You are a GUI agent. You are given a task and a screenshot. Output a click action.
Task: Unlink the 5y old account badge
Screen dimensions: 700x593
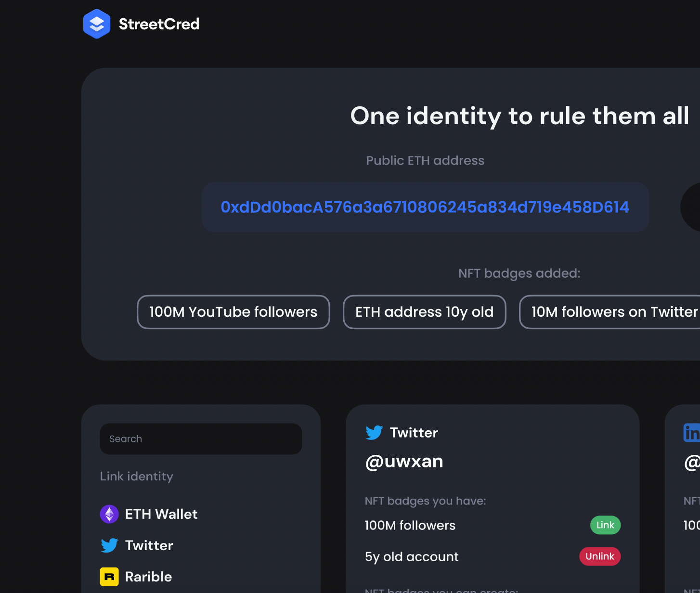pos(600,556)
